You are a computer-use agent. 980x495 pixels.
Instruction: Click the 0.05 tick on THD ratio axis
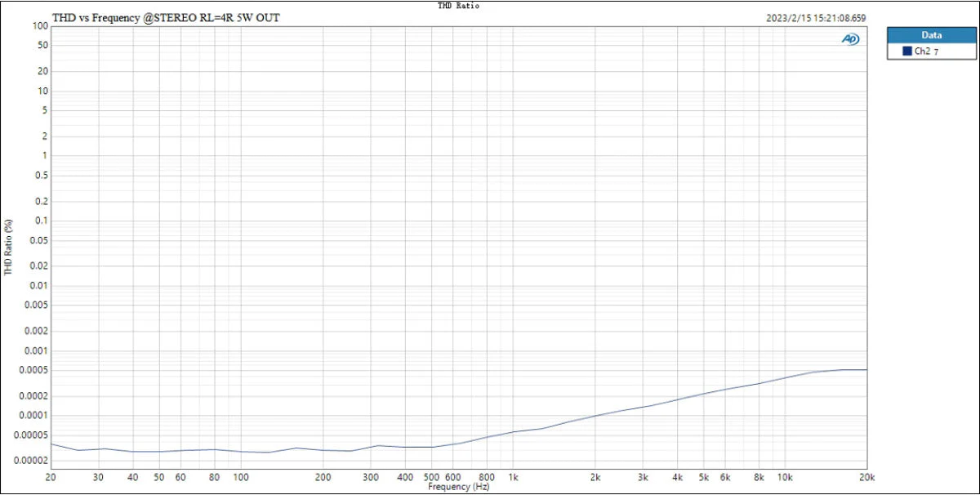(39, 240)
